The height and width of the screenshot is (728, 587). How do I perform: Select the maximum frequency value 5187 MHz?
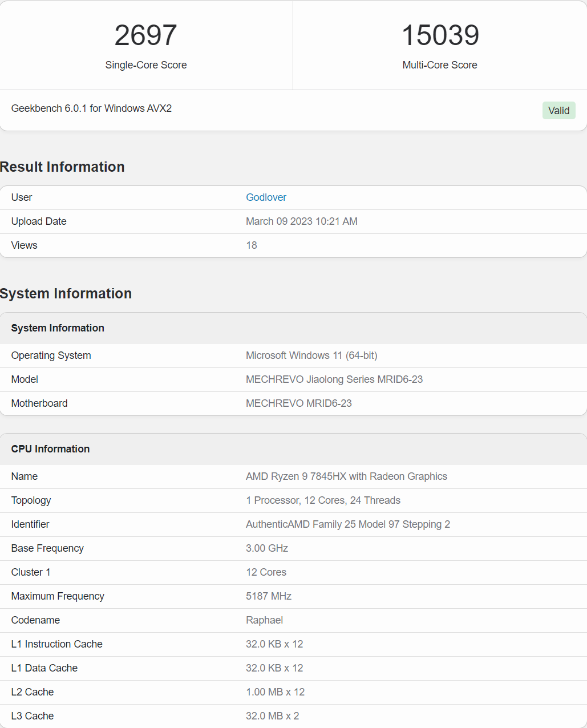[x=269, y=596]
